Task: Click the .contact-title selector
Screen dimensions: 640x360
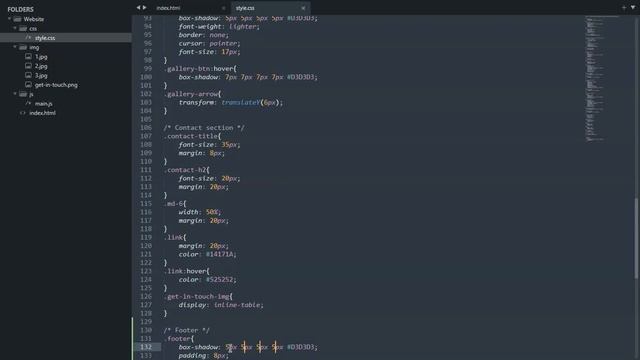Action: 192,136
